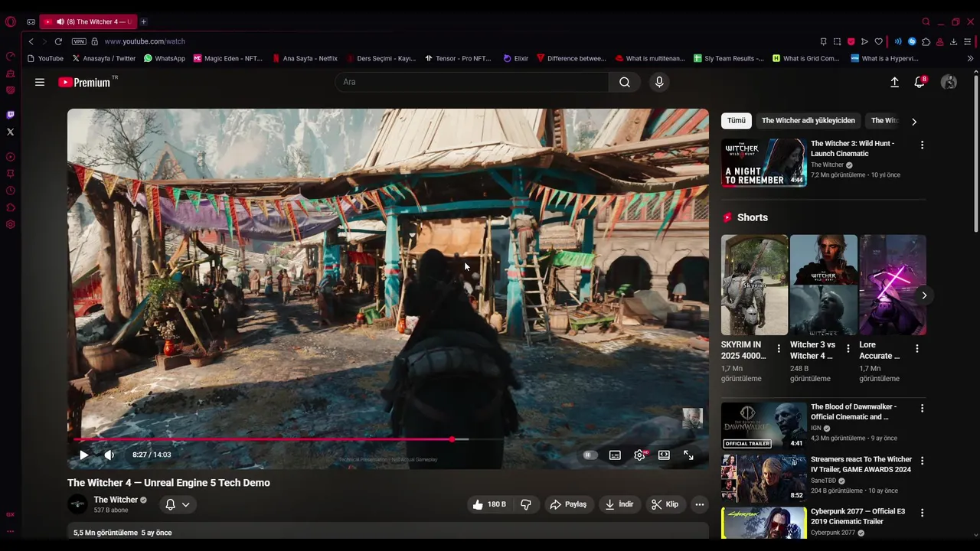Toggle the VPN badge in address bar
Screen dimensions: 980x551
pos(79,41)
